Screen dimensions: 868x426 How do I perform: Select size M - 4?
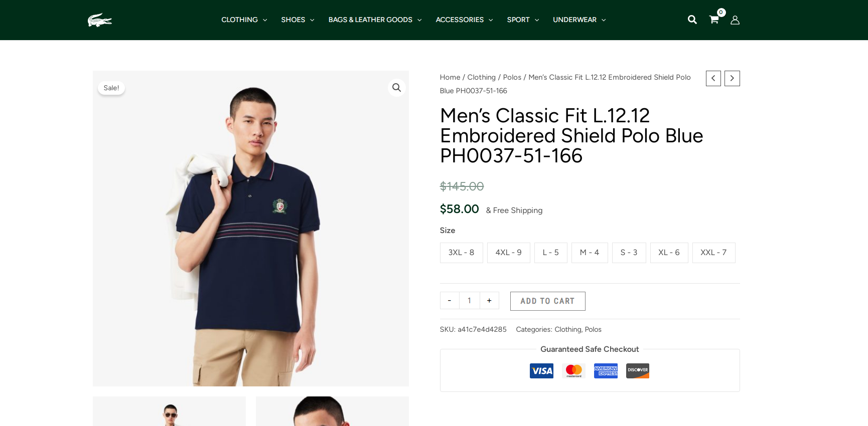pos(590,253)
